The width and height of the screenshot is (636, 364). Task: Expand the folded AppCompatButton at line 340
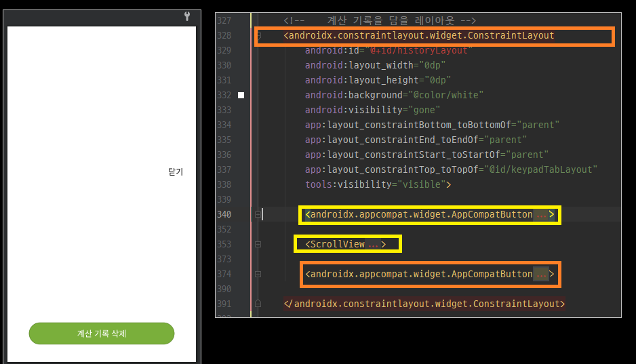tap(258, 214)
